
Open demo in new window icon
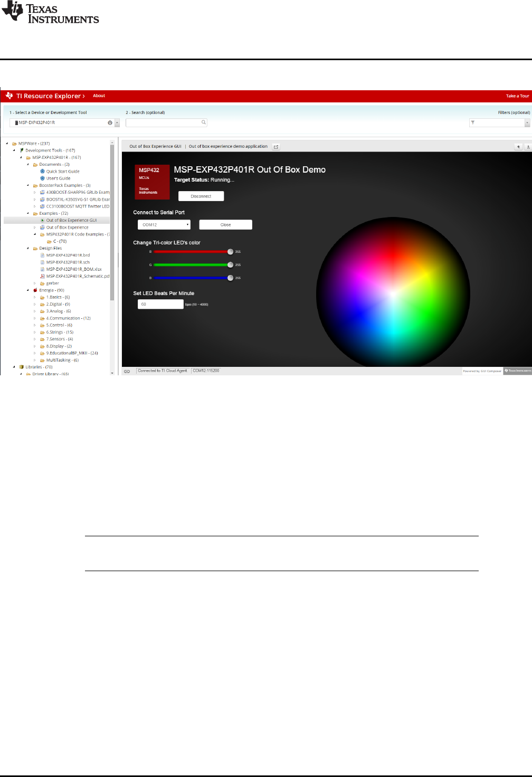[276, 147]
